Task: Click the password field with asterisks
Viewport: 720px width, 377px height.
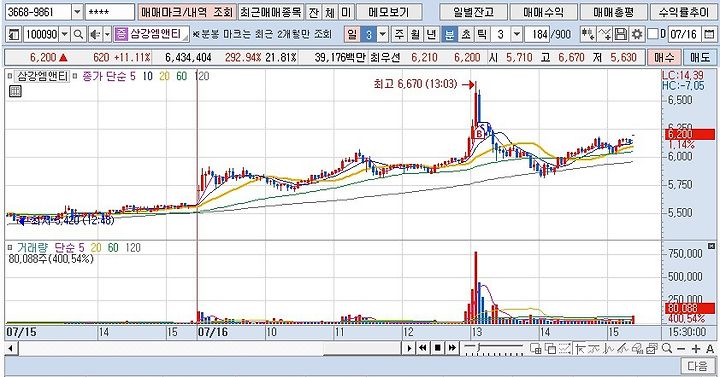Action: click(110, 12)
